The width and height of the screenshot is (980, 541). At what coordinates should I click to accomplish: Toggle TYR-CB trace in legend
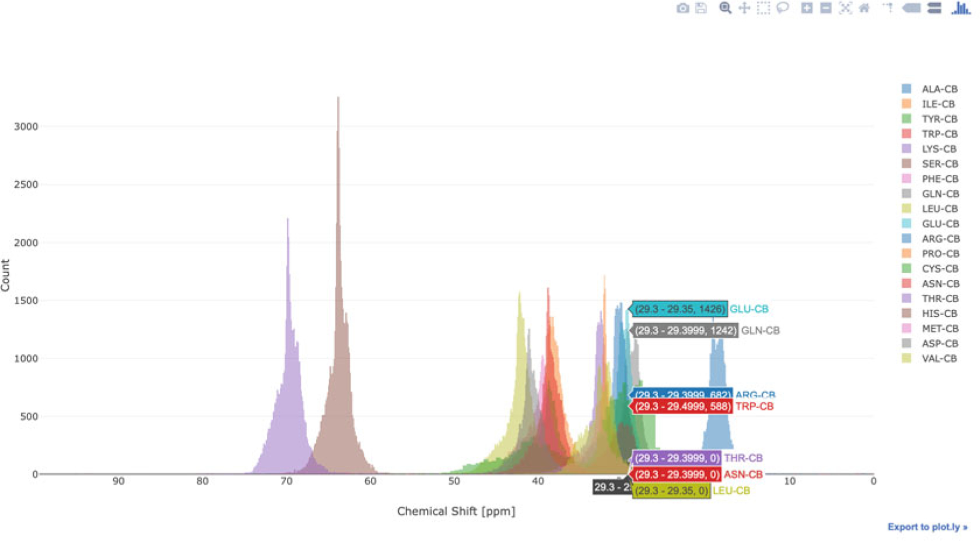(x=930, y=119)
